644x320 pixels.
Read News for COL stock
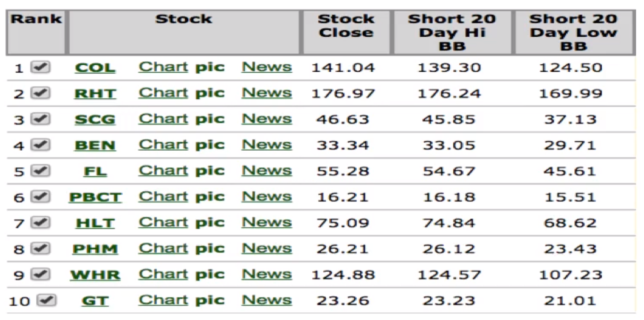click(266, 67)
